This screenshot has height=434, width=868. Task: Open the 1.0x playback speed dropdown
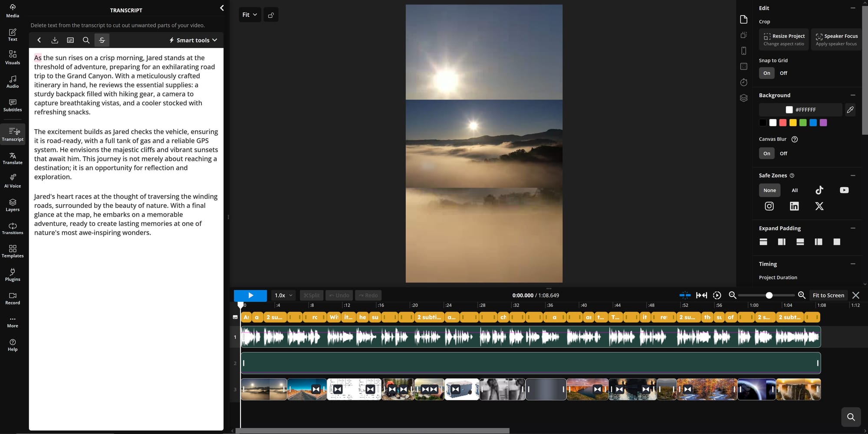pyautogui.click(x=283, y=296)
